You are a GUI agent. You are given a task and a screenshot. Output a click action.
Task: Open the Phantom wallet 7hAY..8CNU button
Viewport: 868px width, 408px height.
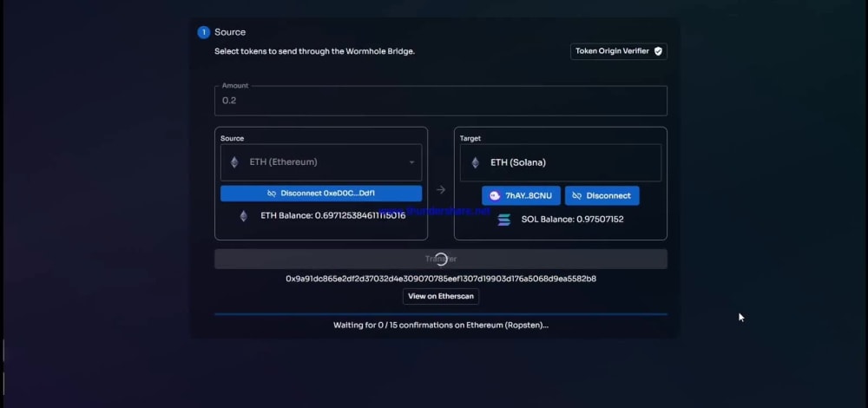pyautogui.click(x=521, y=195)
